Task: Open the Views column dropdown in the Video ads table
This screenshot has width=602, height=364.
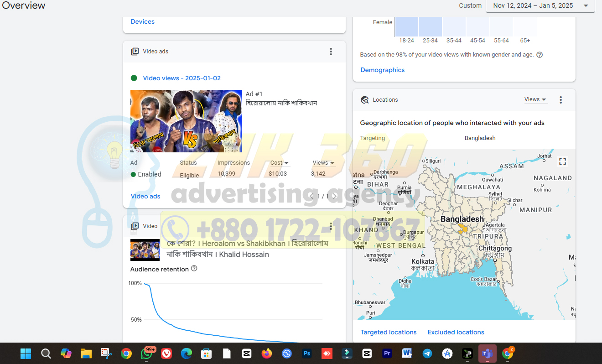Action: pyautogui.click(x=324, y=163)
